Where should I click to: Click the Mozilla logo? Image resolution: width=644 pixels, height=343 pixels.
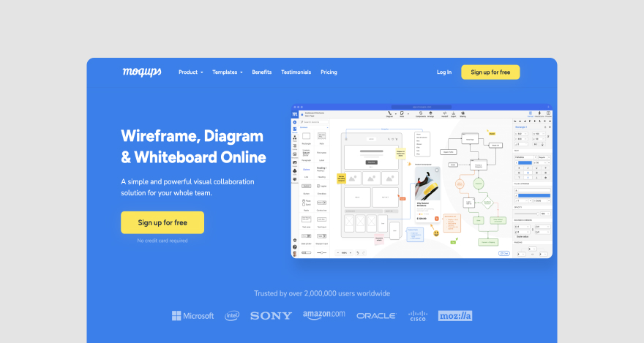click(x=455, y=315)
